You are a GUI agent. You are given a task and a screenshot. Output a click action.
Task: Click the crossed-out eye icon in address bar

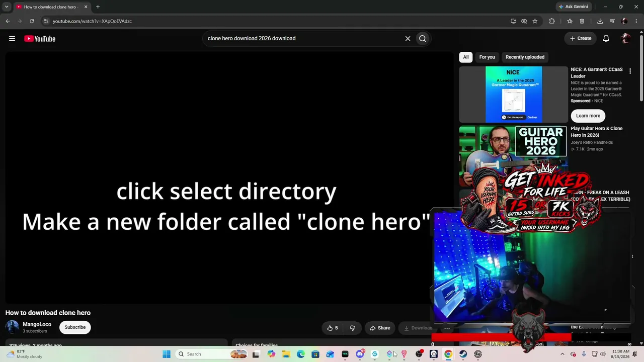[524, 21]
